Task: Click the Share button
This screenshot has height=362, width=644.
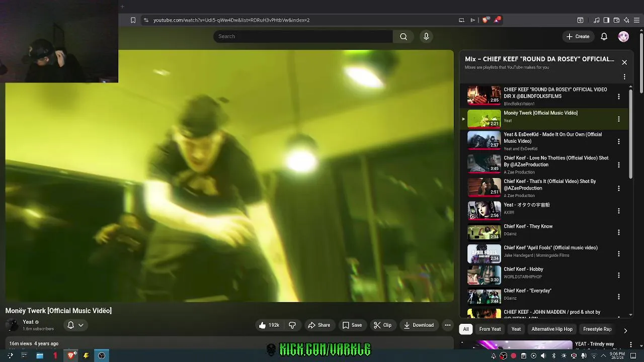Action: [x=319, y=325]
